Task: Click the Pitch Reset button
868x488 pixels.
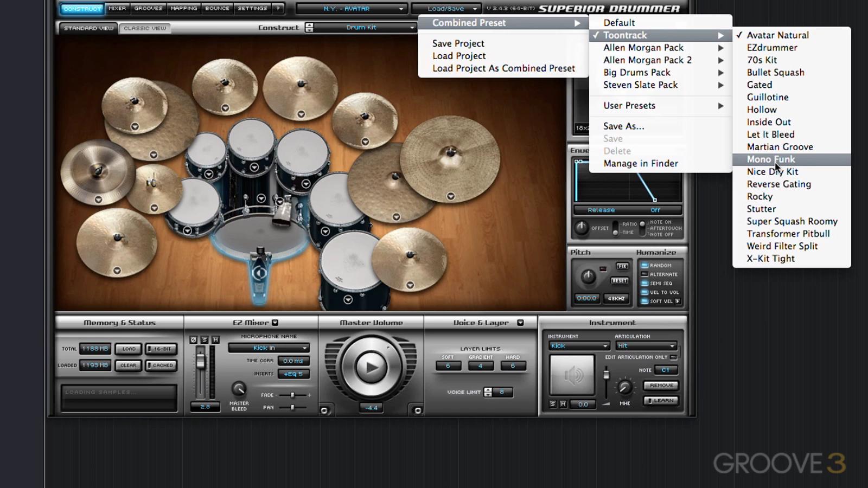Action: point(620,281)
